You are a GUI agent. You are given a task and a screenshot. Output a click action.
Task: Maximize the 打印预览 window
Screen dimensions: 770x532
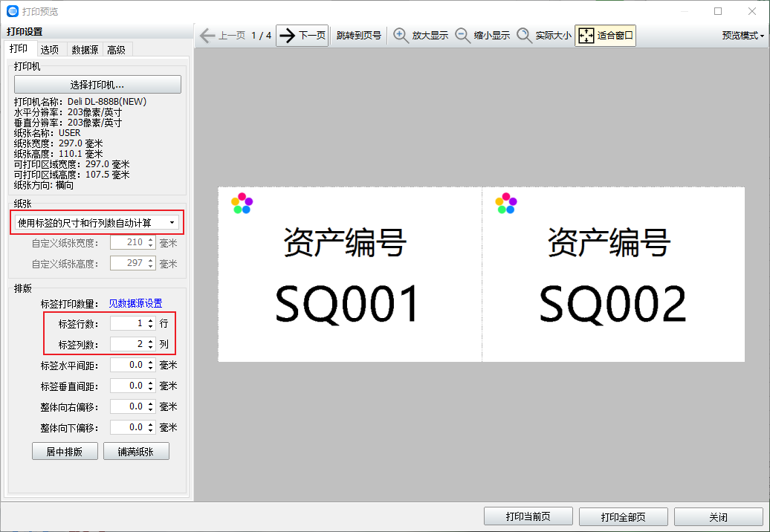click(718, 11)
